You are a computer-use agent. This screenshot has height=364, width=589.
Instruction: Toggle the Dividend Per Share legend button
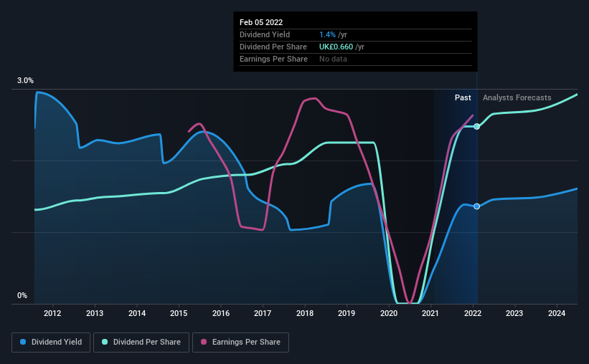(x=141, y=343)
